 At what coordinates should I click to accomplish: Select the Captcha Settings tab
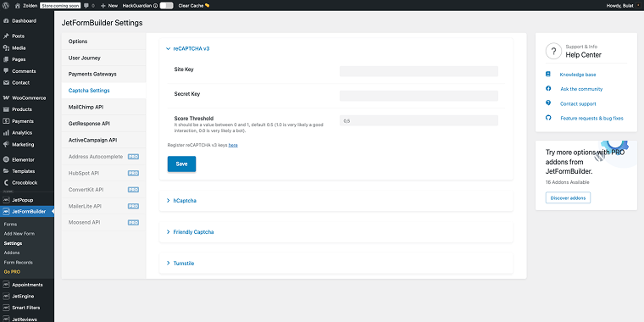(104, 91)
